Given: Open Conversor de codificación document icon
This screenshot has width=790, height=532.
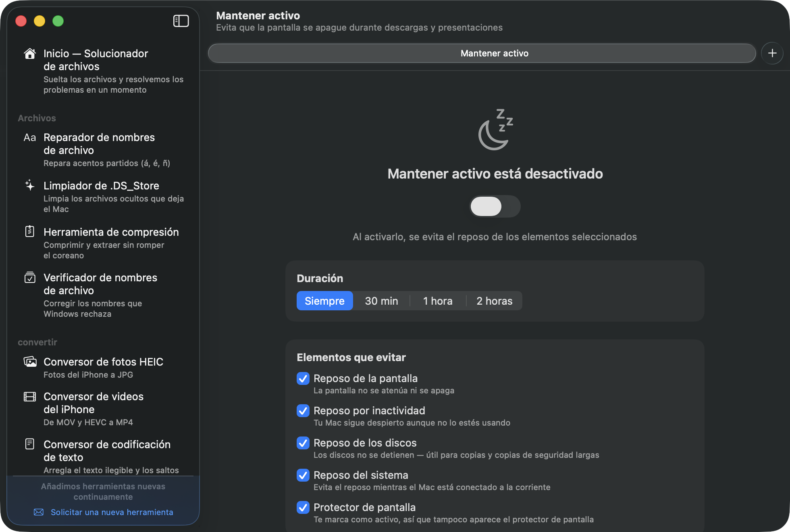Looking at the screenshot, I should coord(30,444).
